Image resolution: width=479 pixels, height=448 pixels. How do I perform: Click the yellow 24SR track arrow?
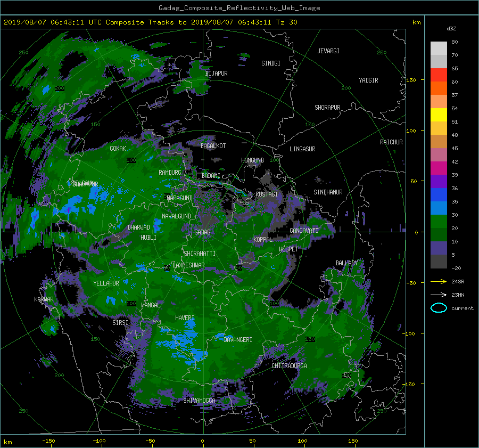pos(439,282)
